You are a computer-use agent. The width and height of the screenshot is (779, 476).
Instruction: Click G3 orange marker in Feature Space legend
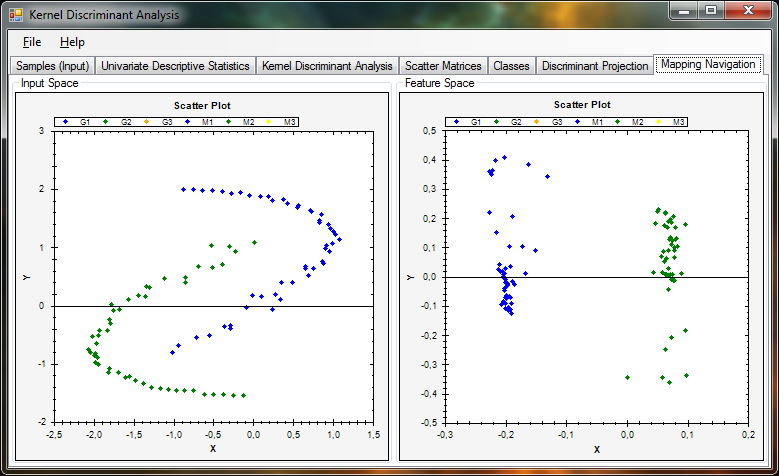[x=537, y=122]
